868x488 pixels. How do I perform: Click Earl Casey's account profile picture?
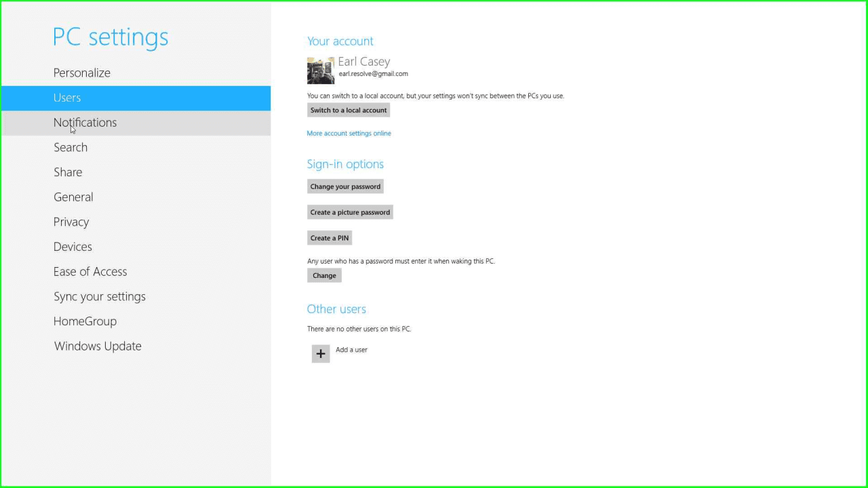pos(321,70)
